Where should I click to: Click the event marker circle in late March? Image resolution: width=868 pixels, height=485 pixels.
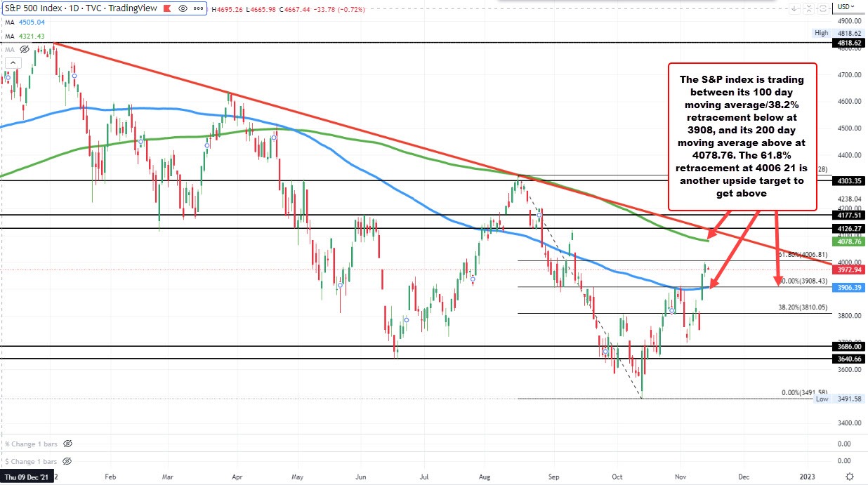coord(207,145)
